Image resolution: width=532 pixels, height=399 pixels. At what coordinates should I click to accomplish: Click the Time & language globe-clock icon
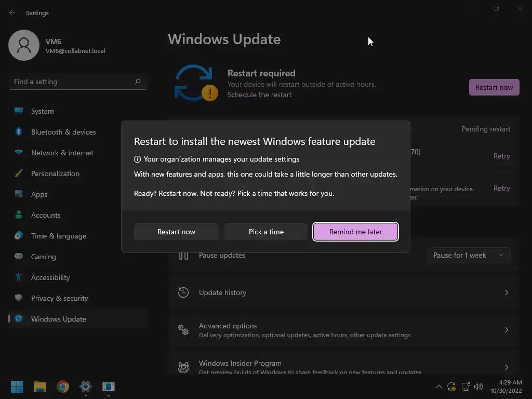[x=19, y=235]
